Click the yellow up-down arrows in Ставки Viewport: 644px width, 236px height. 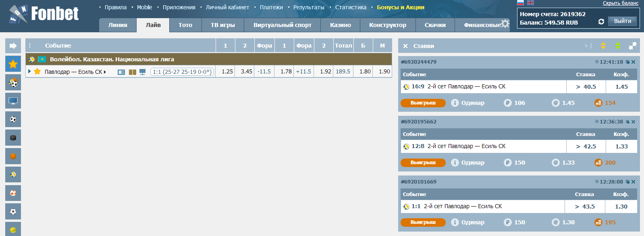pos(603,46)
